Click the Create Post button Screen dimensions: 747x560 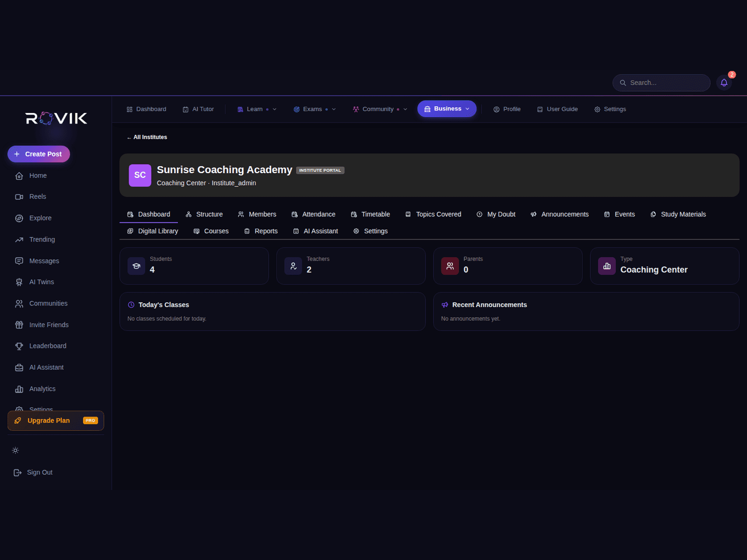[x=38, y=154]
